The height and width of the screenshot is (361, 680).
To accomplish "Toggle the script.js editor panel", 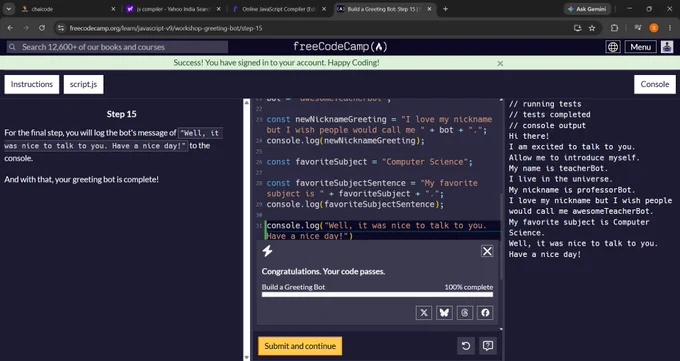I will (x=83, y=84).
